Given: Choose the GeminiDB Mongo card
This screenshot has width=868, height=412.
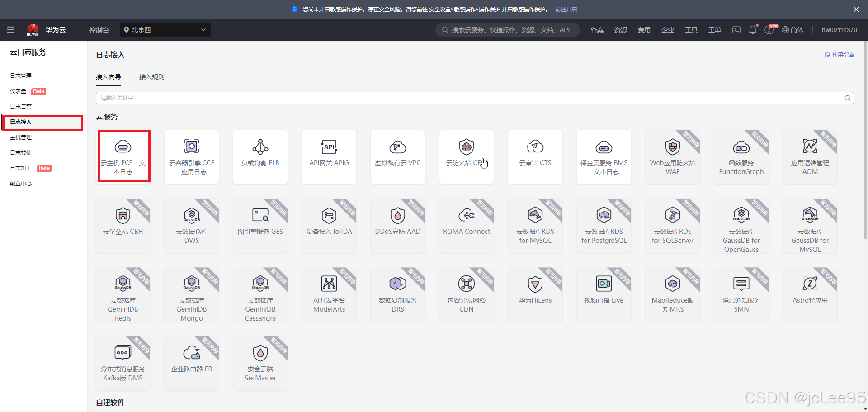Looking at the screenshot, I should coord(192,294).
